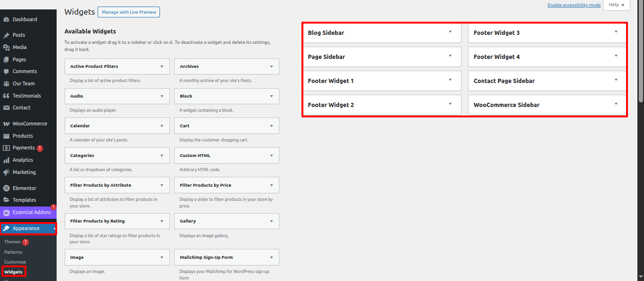Viewport: 644px width, 281px height.
Task: Expand the Footer Widget 3 area
Action: [616, 32]
